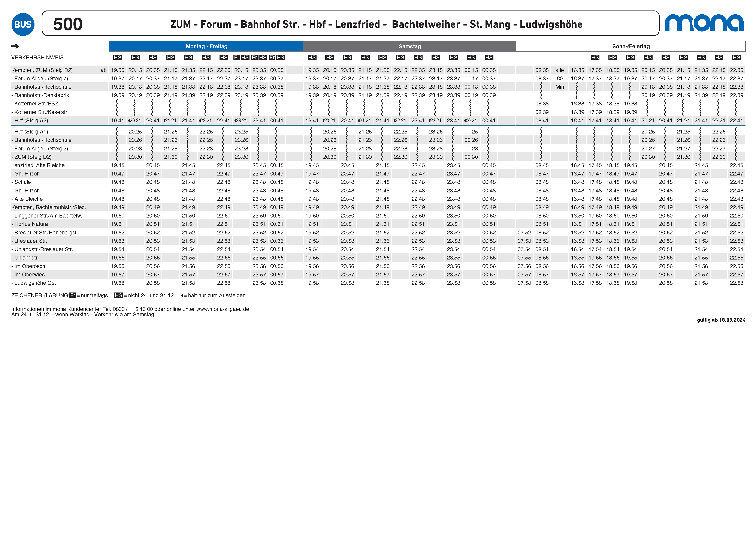Click the half-circle 'hält nur zum Aussteigen' legend symbol
Viewport: 756px width, 534px height.
(182, 295)
